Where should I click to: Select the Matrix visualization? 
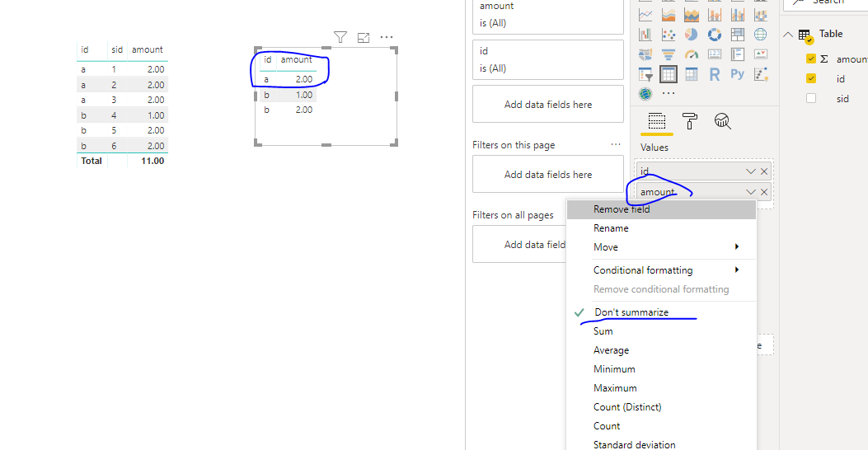[x=692, y=74]
